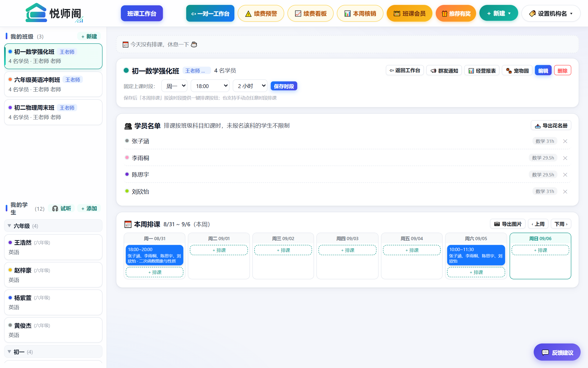Viewport: 588px width, 368px height.
Task: Click the red 删除 button
Action: (x=562, y=71)
